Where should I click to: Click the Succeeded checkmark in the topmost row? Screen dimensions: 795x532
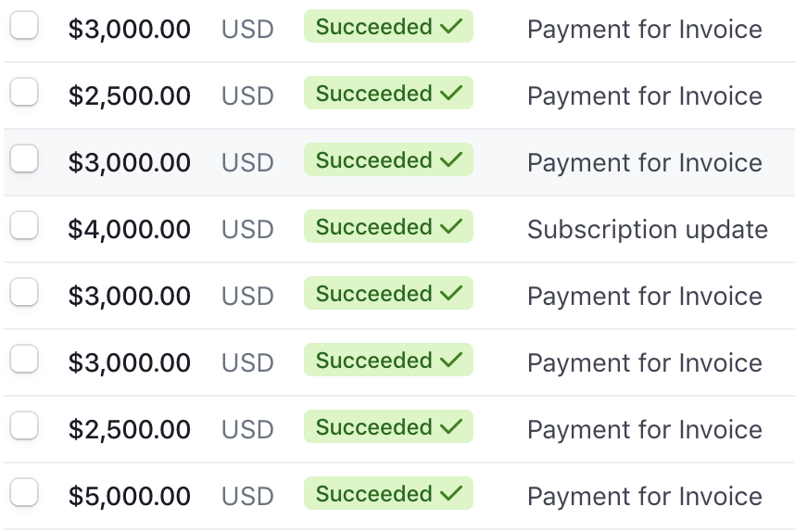[x=451, y=26]
